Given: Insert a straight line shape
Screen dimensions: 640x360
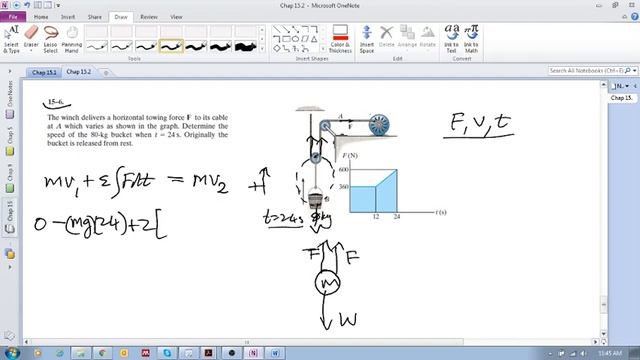Looking at the screenshot, I should point(277,29).
